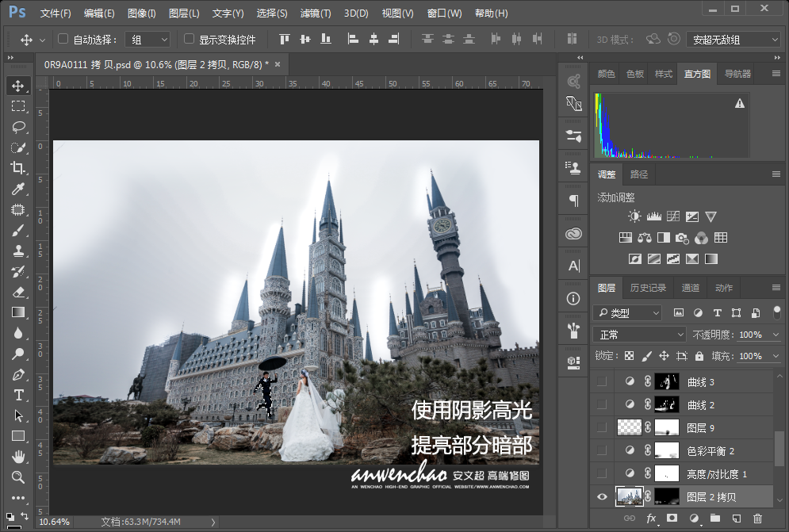
Task: Show the 色彩平衡 2 layer
Action: point(602,450)
